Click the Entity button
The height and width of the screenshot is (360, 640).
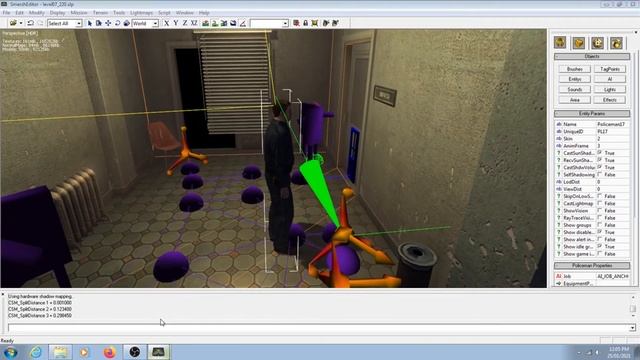pyautogui.click(x=575, y=79)
